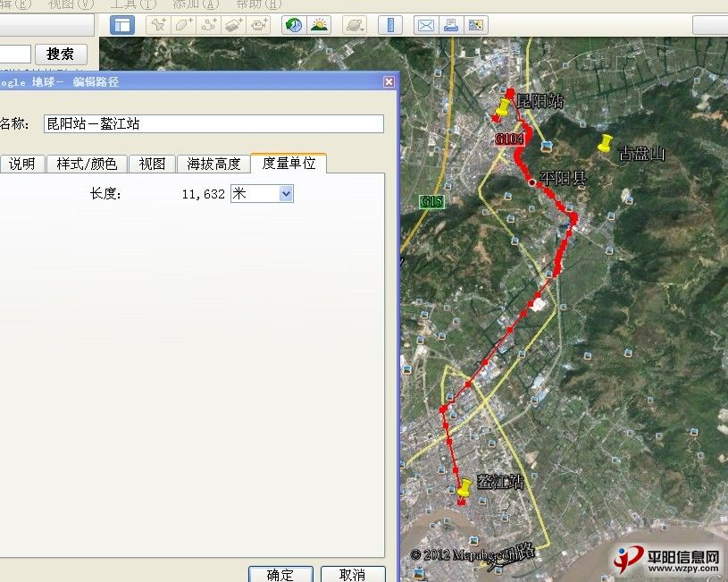Viewport: 728px width, 582px height.
Task: Switch to the 说明 tab
Action: [x=21, y=164]
